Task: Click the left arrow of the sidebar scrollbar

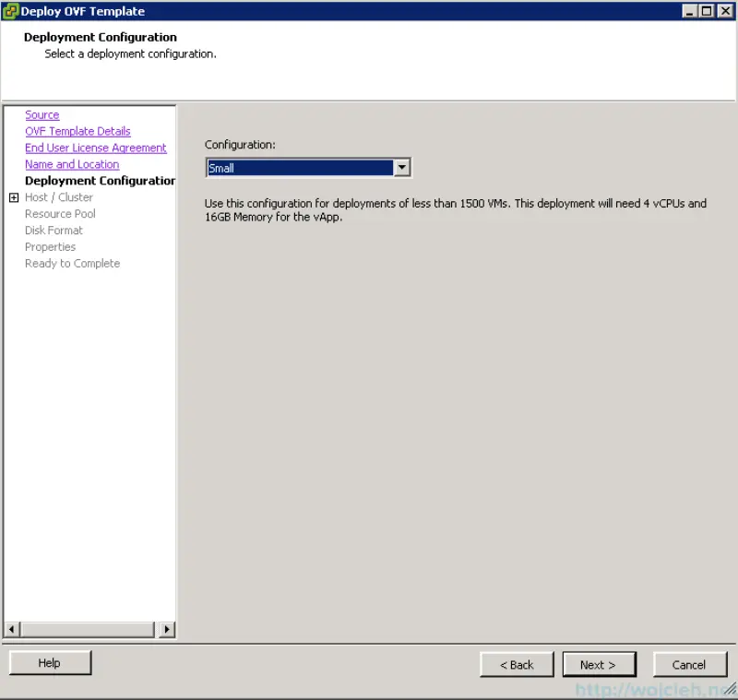Action: coord(10,629)
